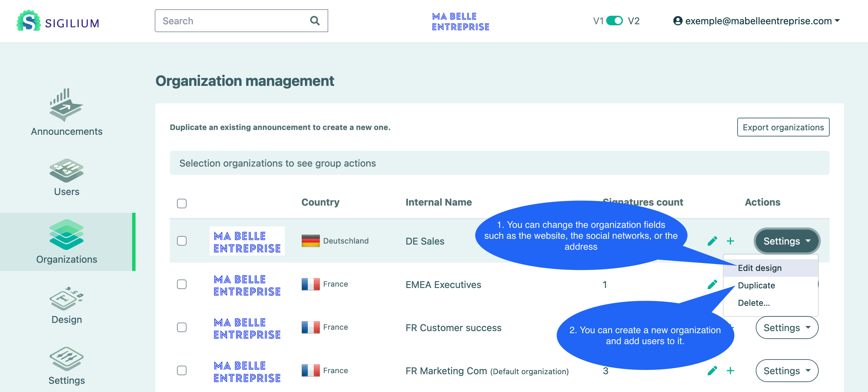
Task: Click pencil edit icon for DE Sales
Action: coord(712,241)
